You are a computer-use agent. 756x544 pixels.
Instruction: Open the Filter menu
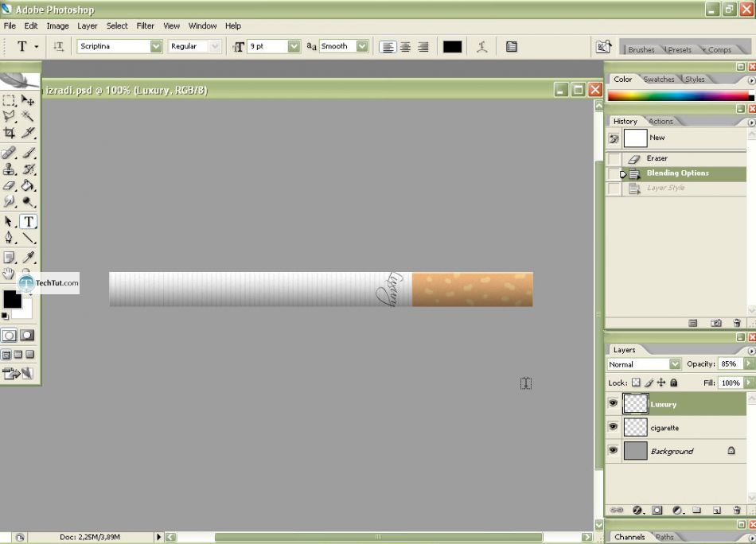(145, 25)
